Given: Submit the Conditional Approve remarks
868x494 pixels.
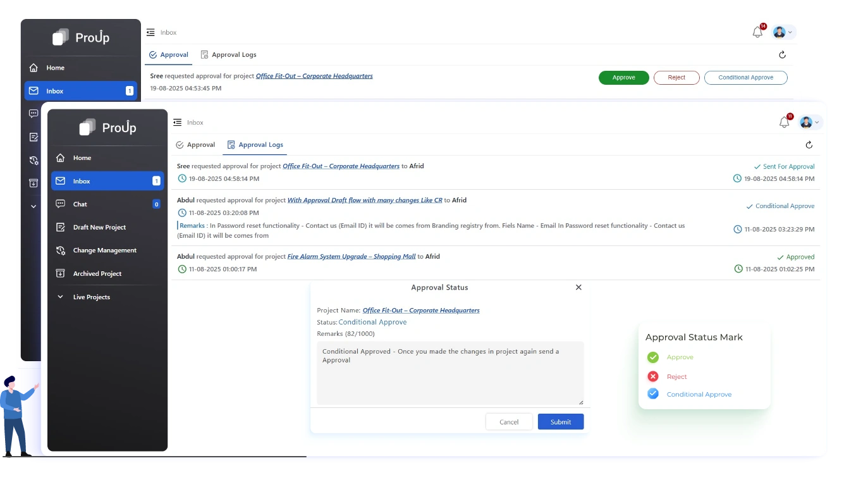Looking at the screenshot, I should [x=560, y=421].
